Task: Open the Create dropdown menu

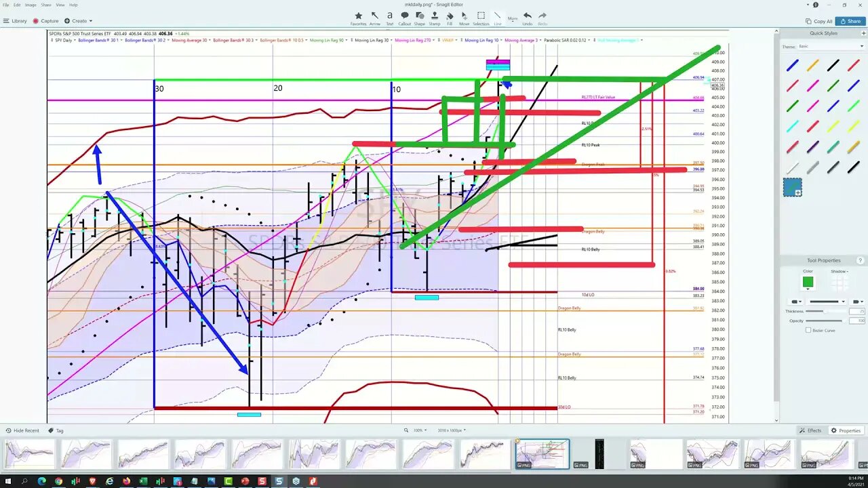Action: [77, 21]
